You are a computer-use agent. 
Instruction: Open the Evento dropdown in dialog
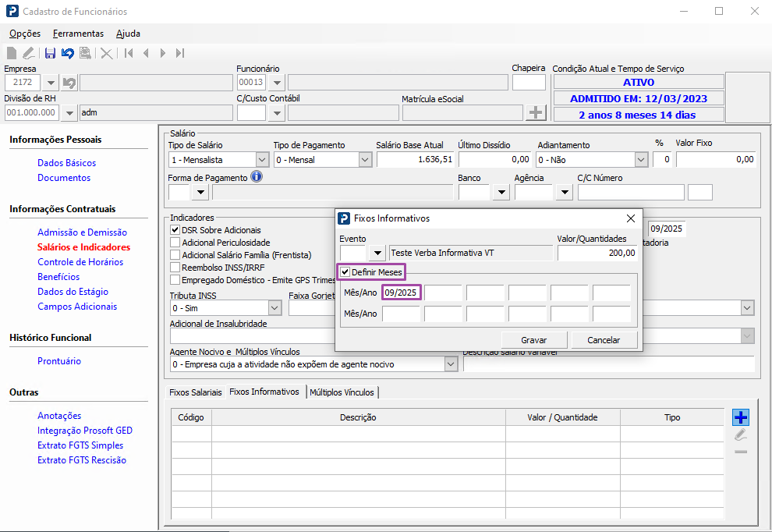(377, 253)
